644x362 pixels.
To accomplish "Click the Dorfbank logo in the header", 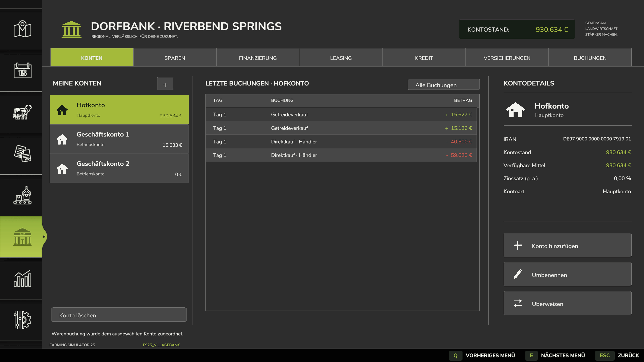I will click(x=71, y=29).
